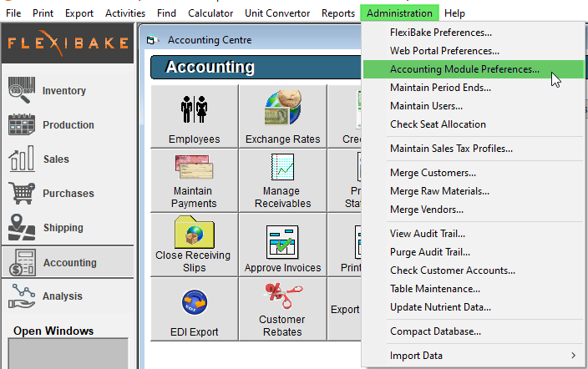Viewport: 588px width, 369px height.
Task: Click the Open Windows list box
Action: pos(68,353)
